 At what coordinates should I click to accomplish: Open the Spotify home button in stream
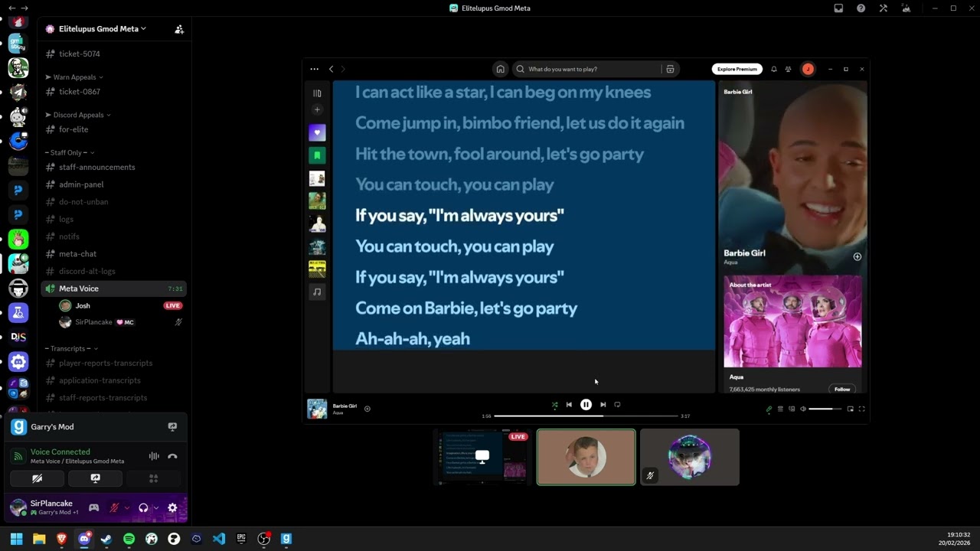click(500, 69)
